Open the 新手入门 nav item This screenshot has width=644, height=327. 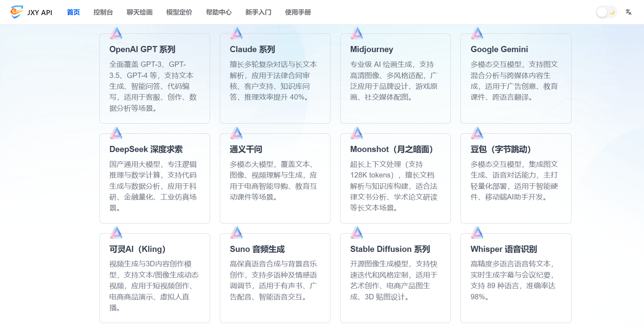pos(258,12)
